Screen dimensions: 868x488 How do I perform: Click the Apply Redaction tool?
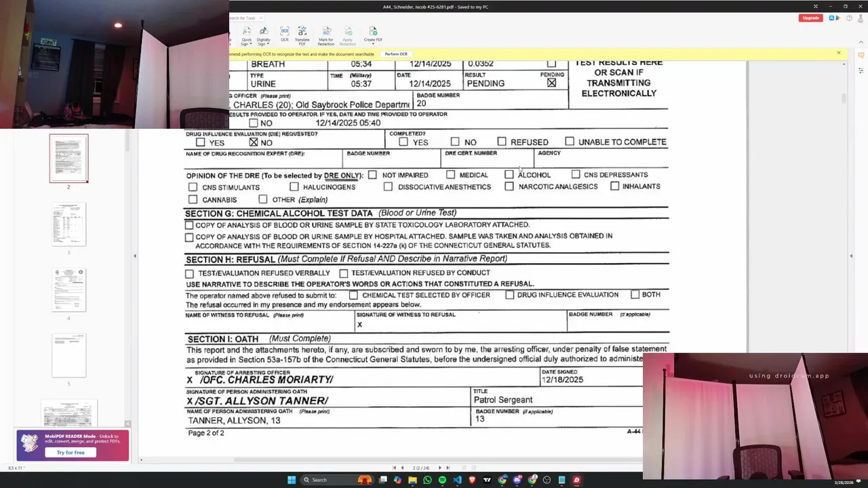348,35
